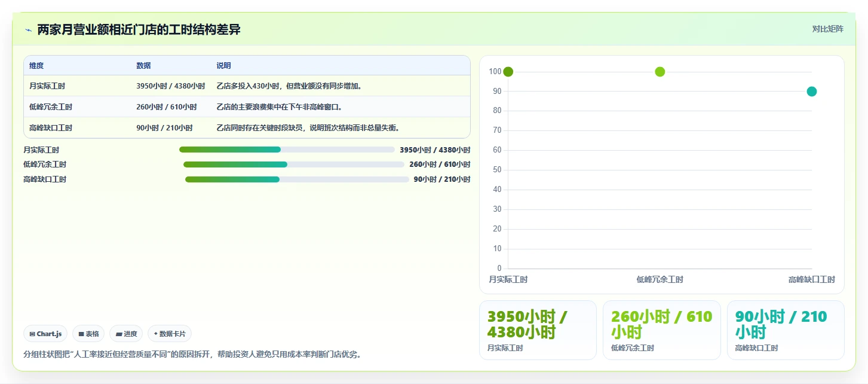Click the 数据卡片 tag chip
Image resolution: width=868 pixels, height=384 pixels.
point(170,334)
